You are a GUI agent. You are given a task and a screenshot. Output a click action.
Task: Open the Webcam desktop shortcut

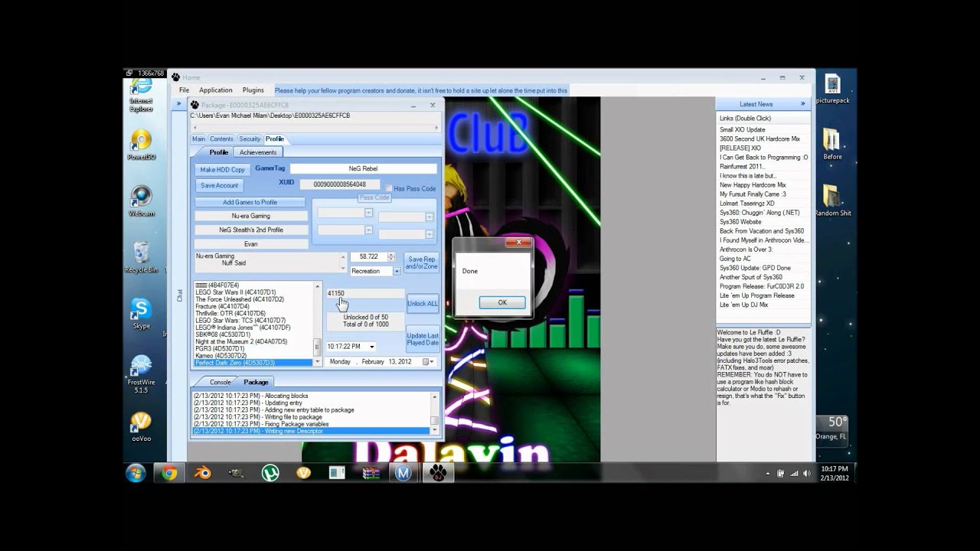[x=141, y=201]
